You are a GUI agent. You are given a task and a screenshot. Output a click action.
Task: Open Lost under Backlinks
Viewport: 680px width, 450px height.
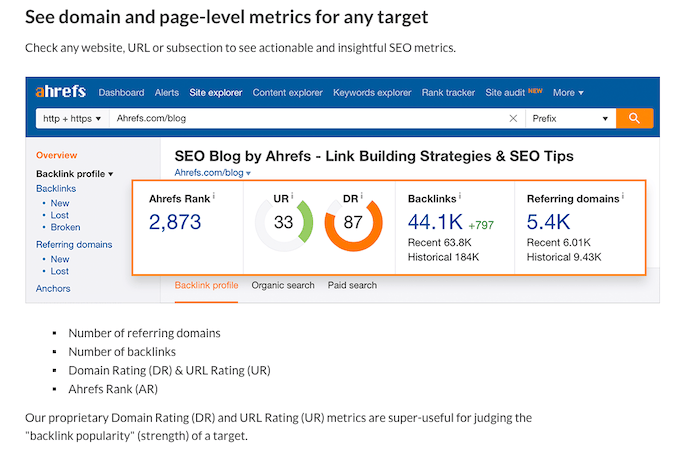[59, 215]
